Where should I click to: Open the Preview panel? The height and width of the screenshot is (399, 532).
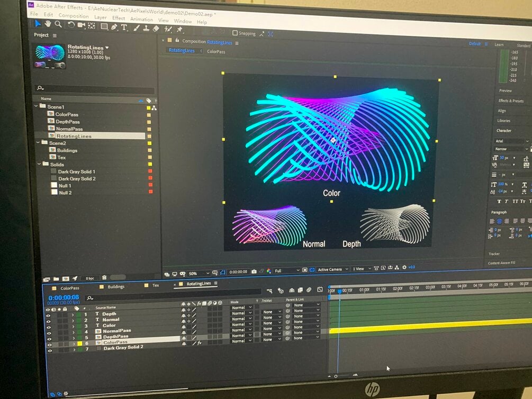[505, 90]
